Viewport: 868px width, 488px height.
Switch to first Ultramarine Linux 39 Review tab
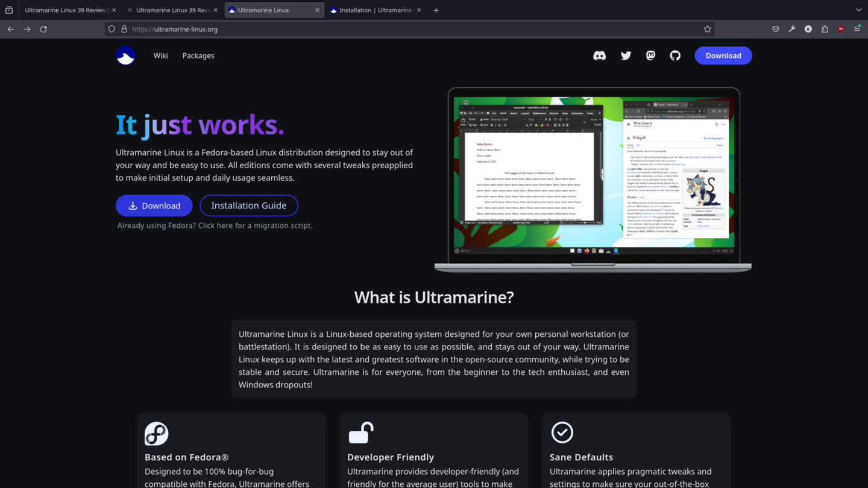(68, 10)
